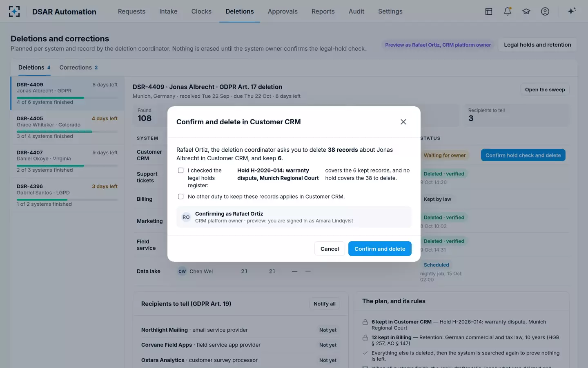Switch to the Clocks page
This screenshot has height=368, width=588.
point(201,11)
